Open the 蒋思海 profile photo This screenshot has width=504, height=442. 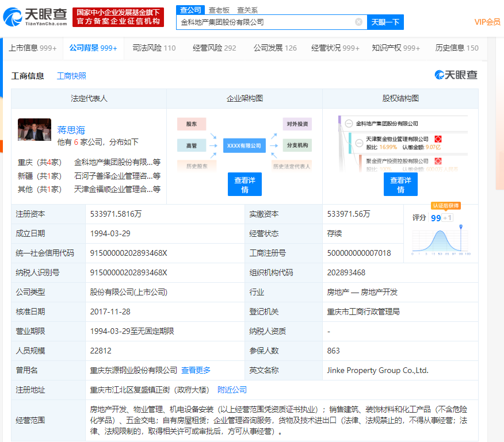pos(35,130)
